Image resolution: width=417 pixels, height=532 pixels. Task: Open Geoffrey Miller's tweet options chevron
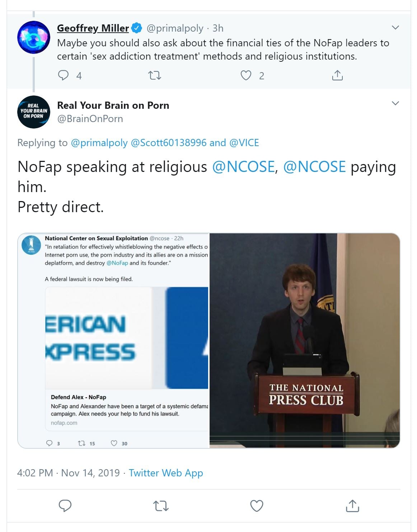pyautogui.click(x=395, y=28)
